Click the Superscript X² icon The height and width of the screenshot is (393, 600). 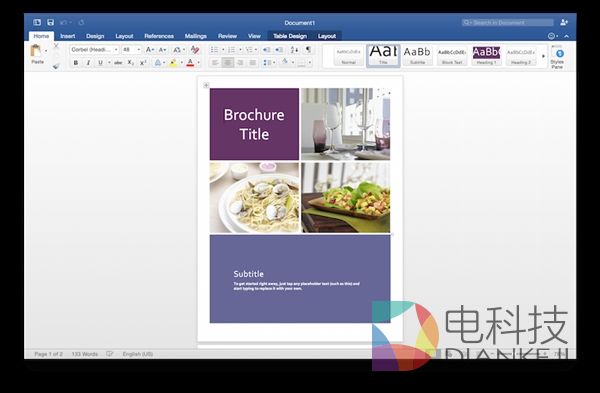[143, 63]
